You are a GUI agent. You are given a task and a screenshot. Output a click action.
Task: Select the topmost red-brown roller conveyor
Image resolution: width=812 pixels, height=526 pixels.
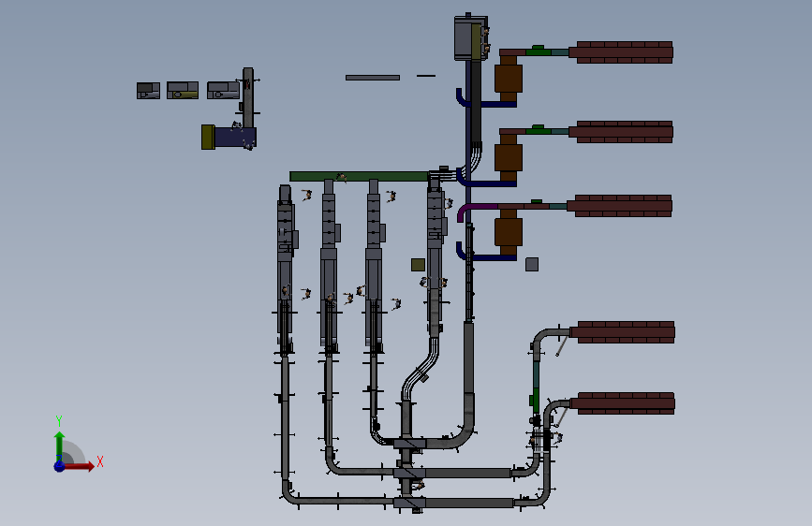621,52
